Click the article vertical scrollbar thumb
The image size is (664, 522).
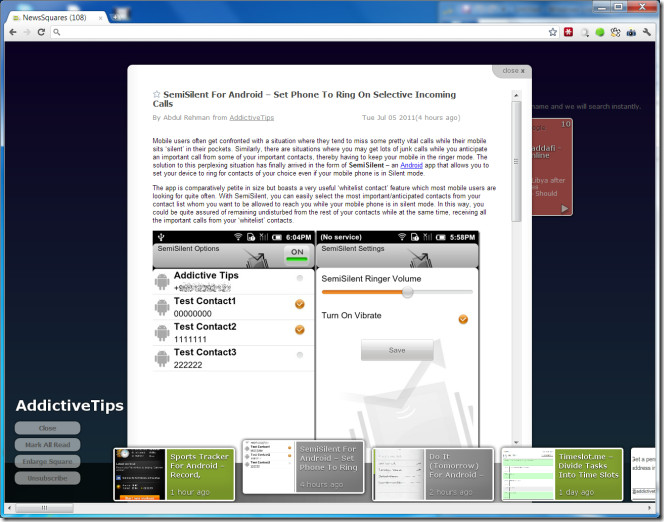click(x=516, y=161)
